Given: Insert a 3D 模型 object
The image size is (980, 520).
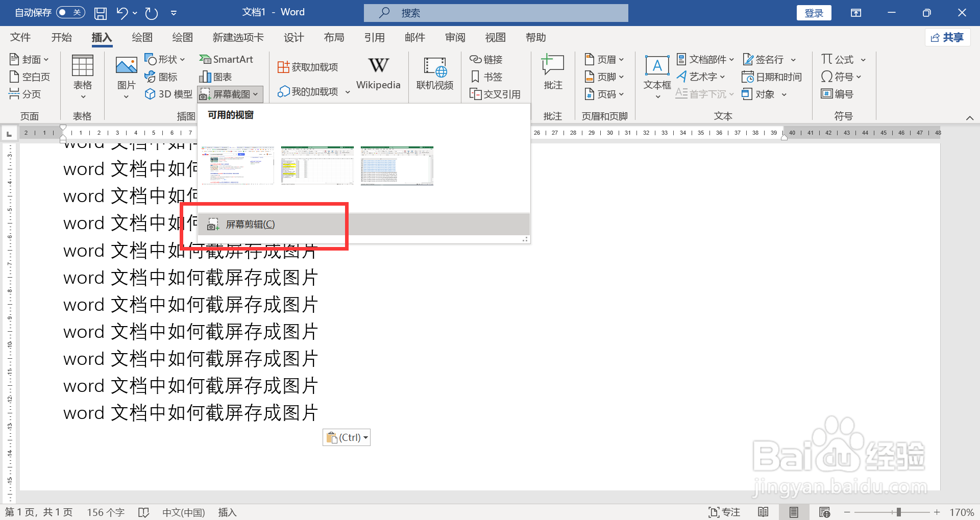Looking at the screenshot, I should [167, 94].
